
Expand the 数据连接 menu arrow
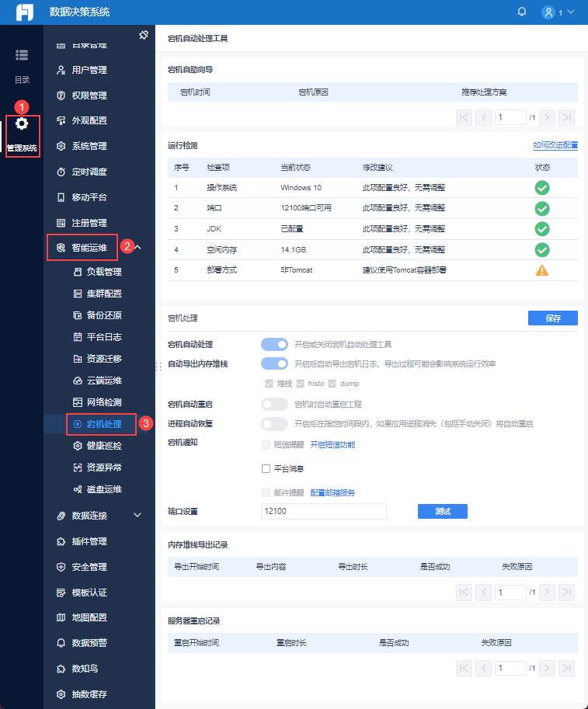(x=137, y=515)
